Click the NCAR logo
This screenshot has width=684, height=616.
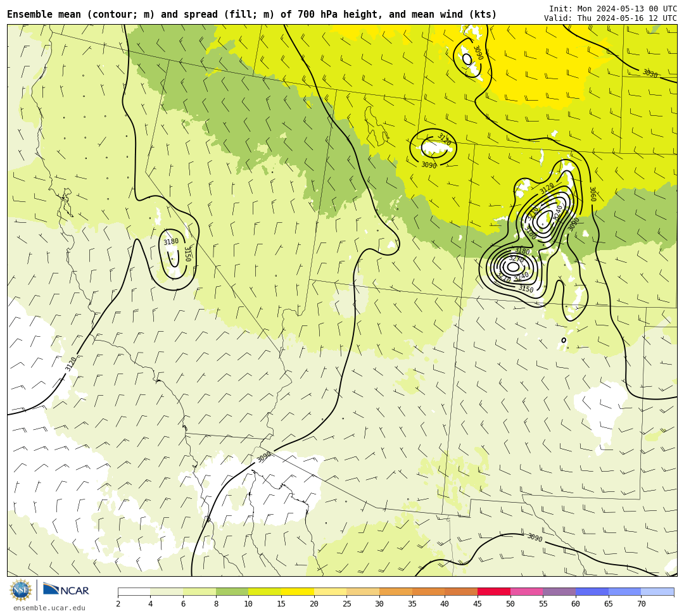pos(66,590)
